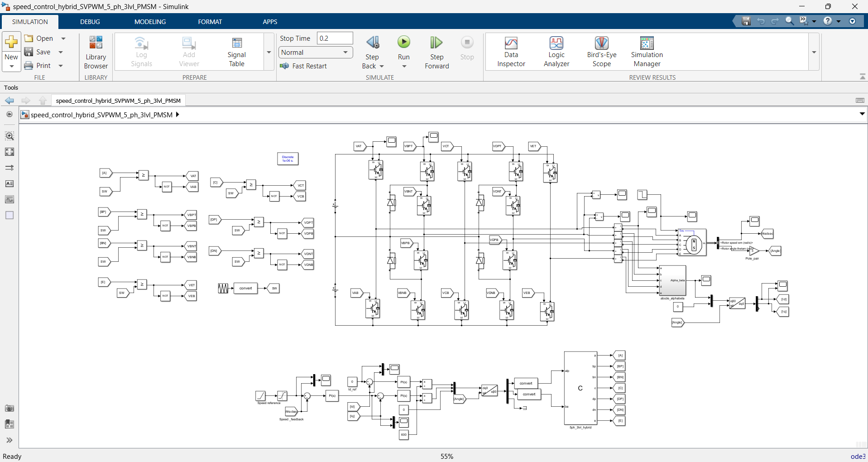868x462 pixels.
Task: Open Simulation Manager
Action: coord(647,52)
